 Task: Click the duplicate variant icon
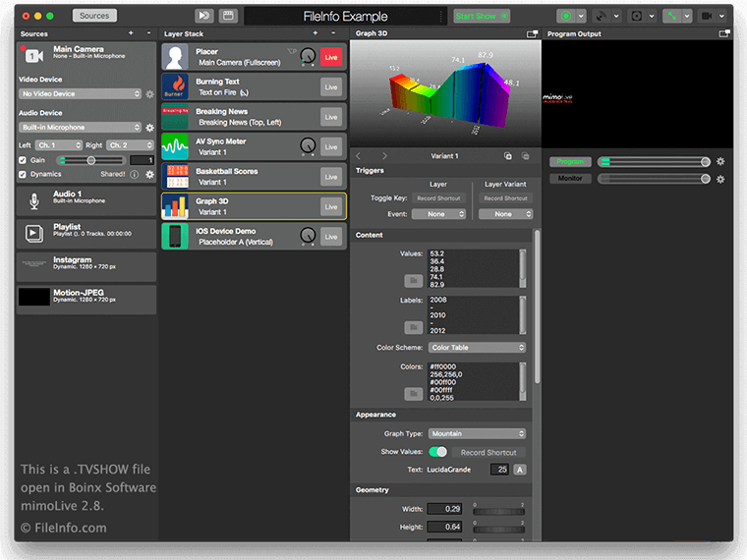click(x=508, y=156)
